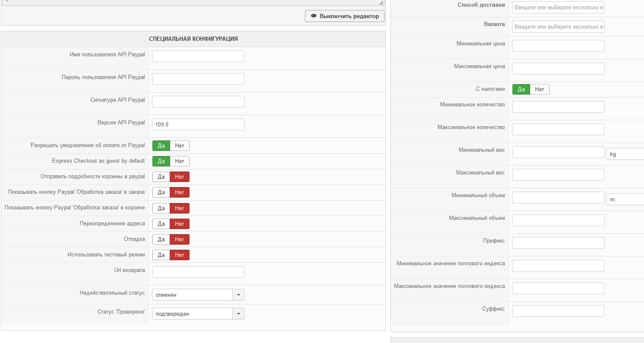Select Нет for Использовать тестовый режим
The height and width of the screenshot is (343, 644).
[180, 255]
